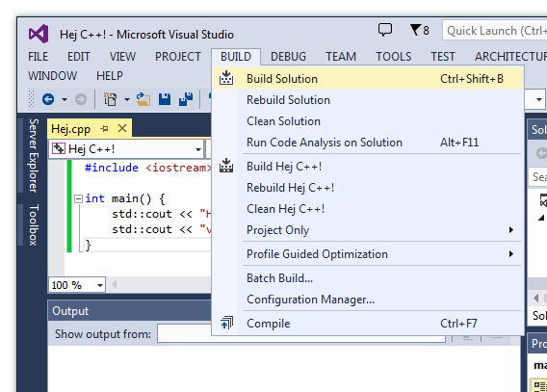Open the Toolbox side tab

pos(34,225)
